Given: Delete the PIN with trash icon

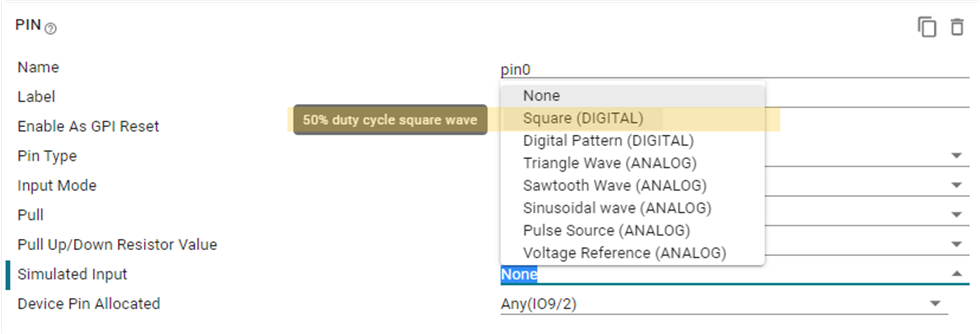Looking at the screenshot, I should pos(957,27).
